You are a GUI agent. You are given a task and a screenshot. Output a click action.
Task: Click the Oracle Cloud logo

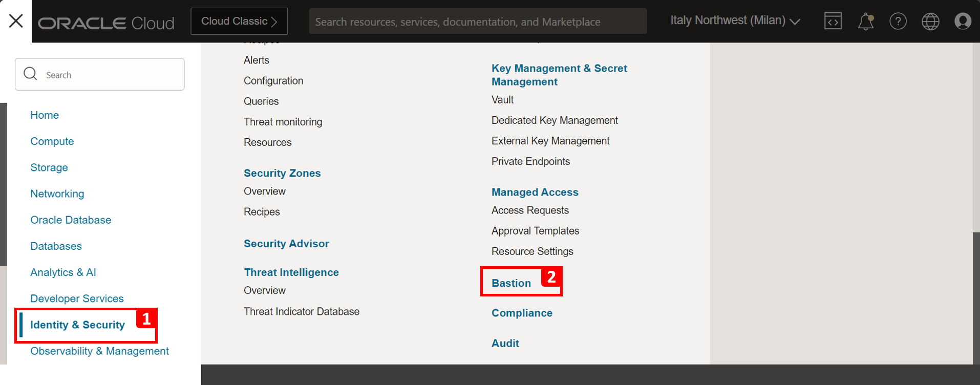tap(106, 23)
